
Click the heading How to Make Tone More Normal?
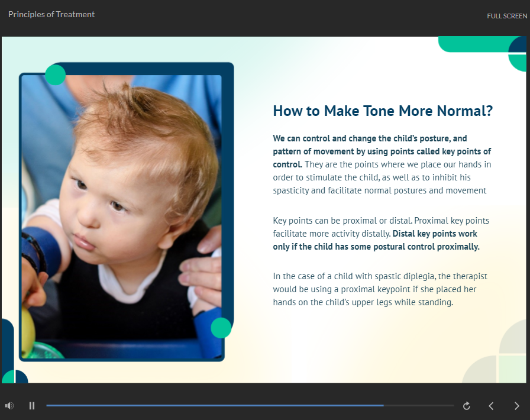383,111
